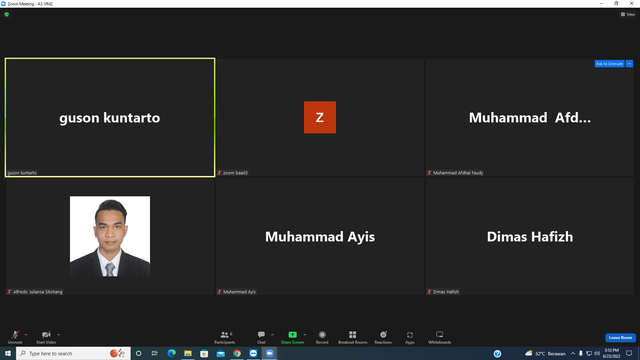Open Cortana from the taskbar

tap(138, 353)
